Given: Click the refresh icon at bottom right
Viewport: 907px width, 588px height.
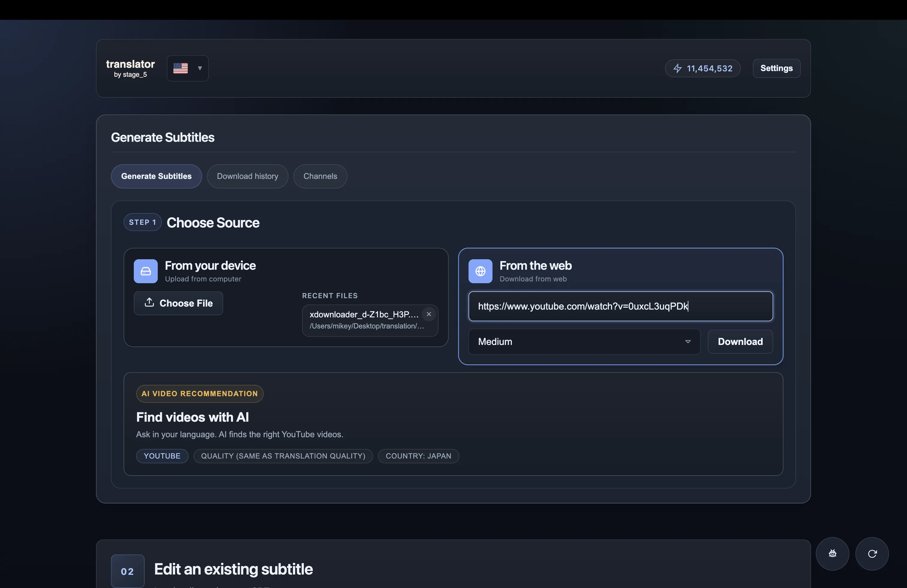Looking at the screenshot, I should coord(872,553).
